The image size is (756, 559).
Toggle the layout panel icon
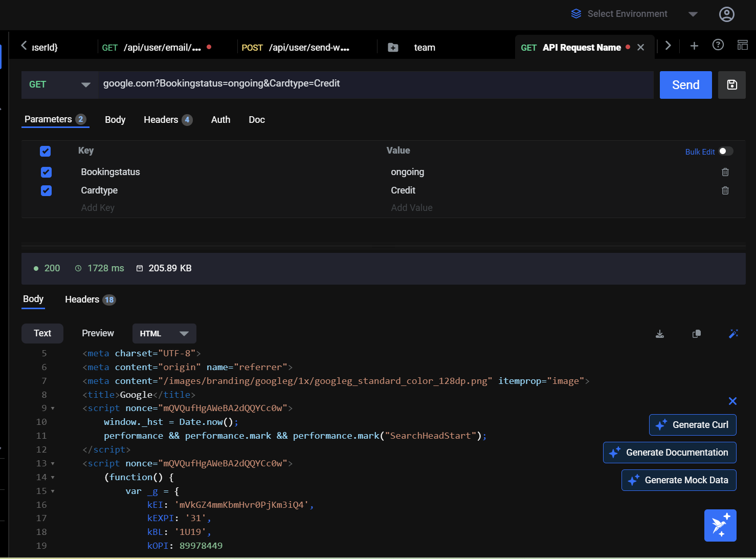(742, 45)
